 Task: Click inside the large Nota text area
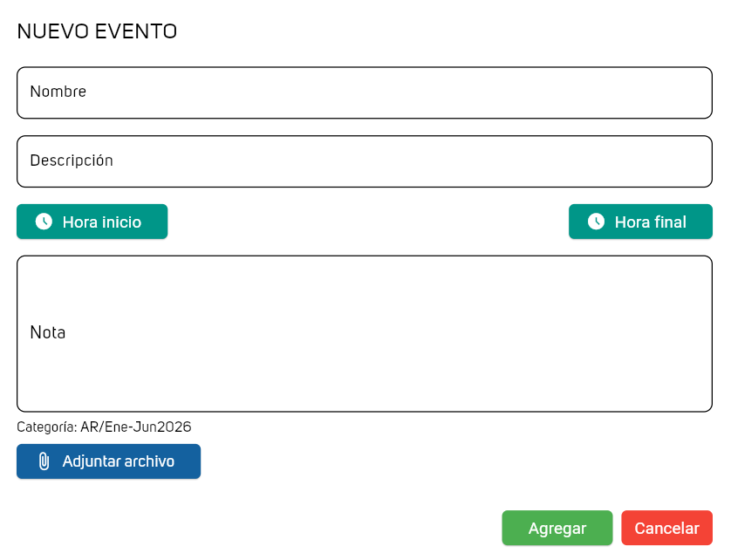(365, 366)
